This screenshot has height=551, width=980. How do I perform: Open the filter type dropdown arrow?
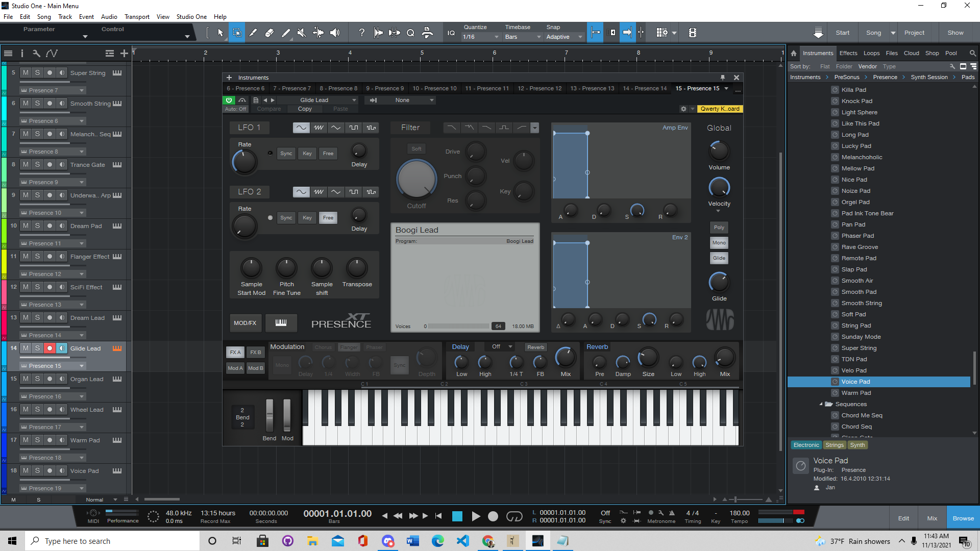click(535, 128)
